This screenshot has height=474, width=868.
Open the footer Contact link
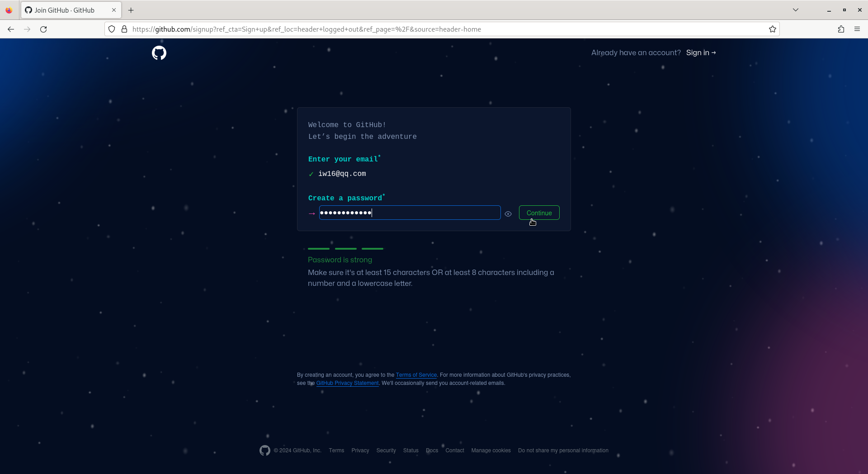455,450
